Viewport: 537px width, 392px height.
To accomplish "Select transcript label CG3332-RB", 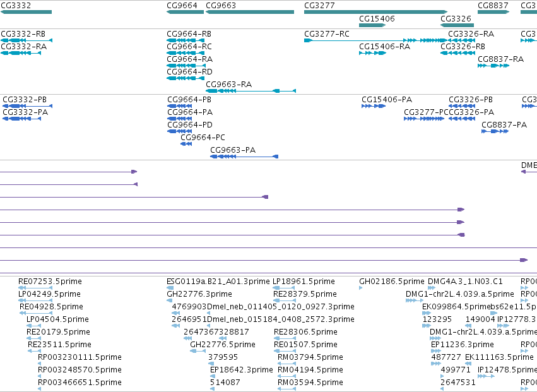I will click(23, 34).
